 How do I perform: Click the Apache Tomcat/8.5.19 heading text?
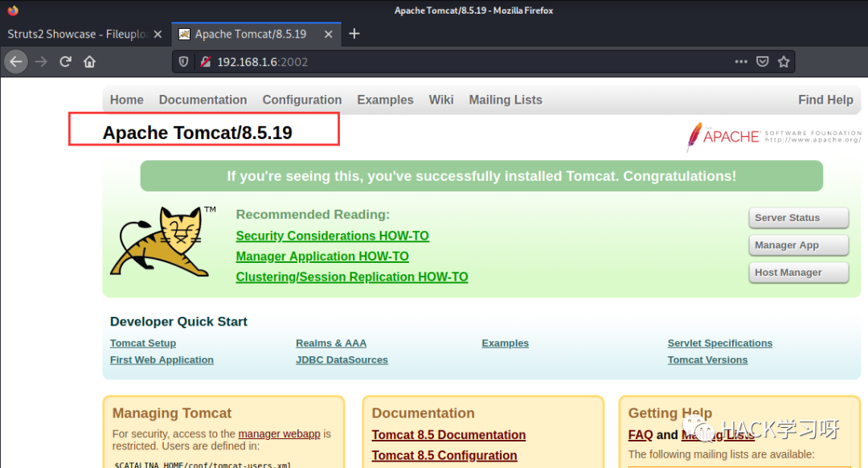click(x=197, y=133)
